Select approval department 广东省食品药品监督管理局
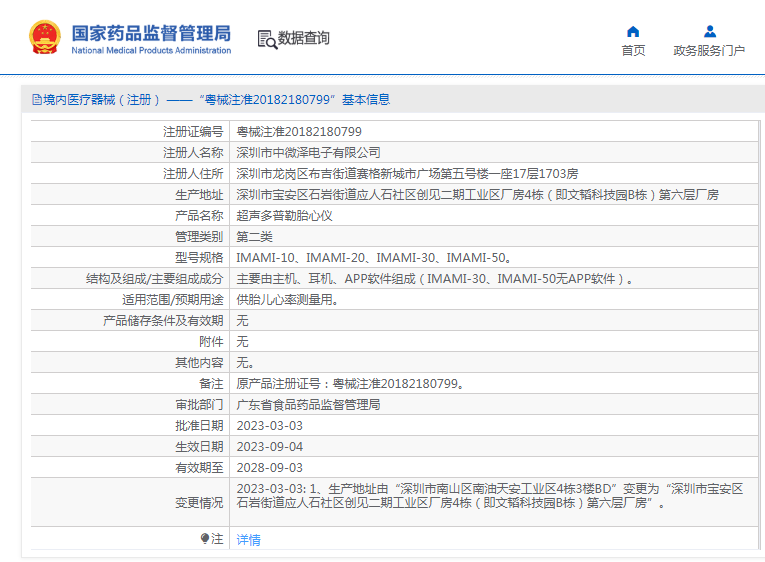Screen dimensions: 765x562 308,404
